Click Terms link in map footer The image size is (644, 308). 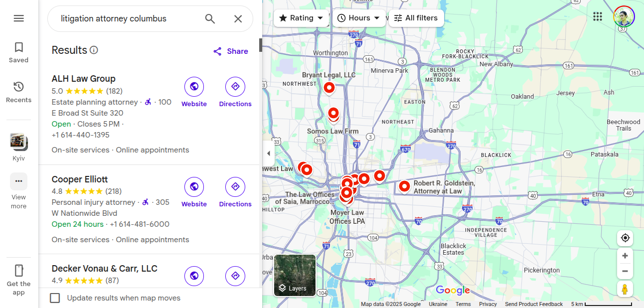click(x=463, y=304)
